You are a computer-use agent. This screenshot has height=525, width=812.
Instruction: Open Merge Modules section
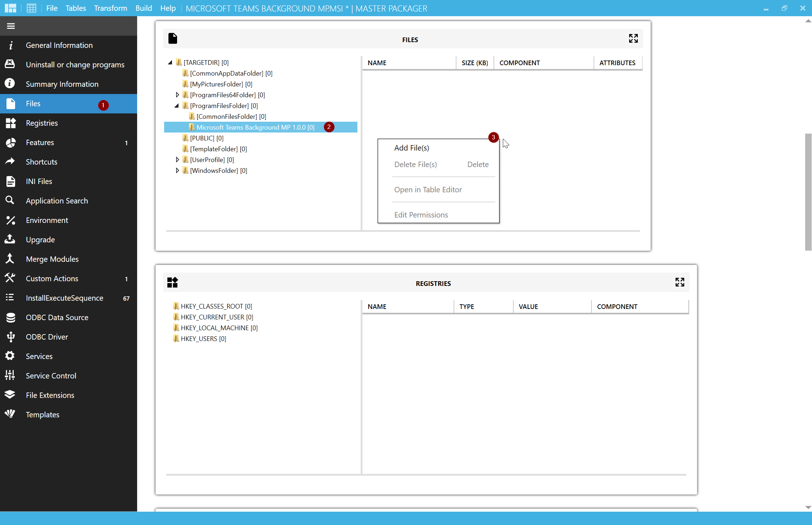(x=68, y=259)
